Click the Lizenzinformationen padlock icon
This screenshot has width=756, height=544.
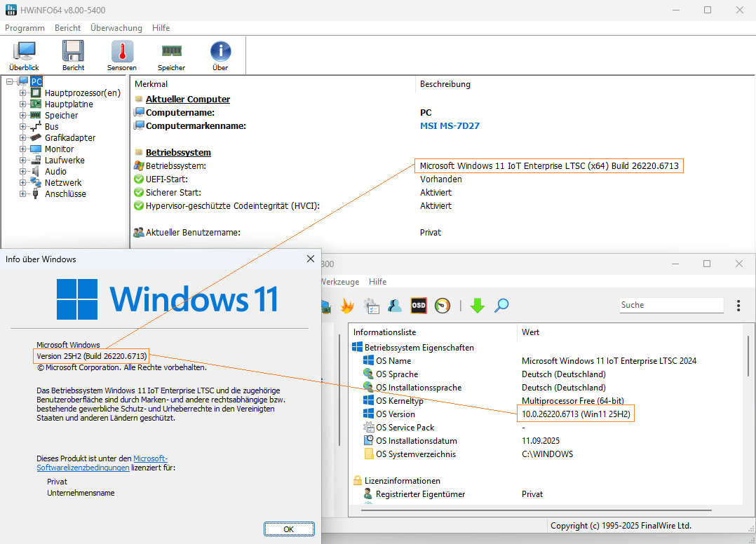click(357, 480)
